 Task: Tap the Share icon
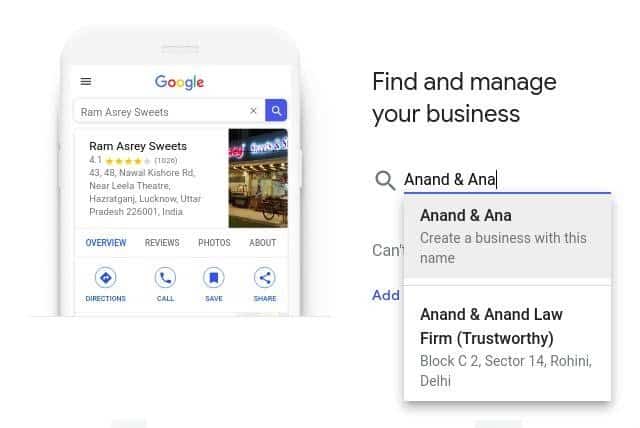[x=264, y=278]
